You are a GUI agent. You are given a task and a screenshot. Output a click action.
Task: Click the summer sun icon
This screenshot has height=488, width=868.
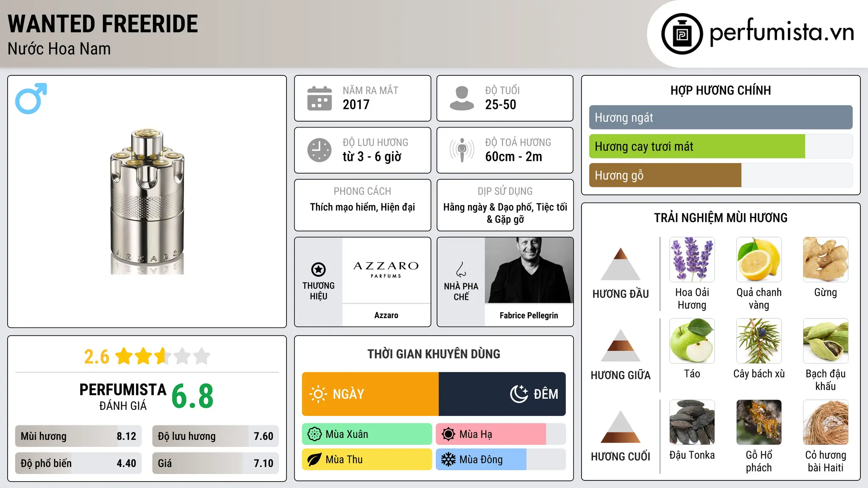coord(448,434)
